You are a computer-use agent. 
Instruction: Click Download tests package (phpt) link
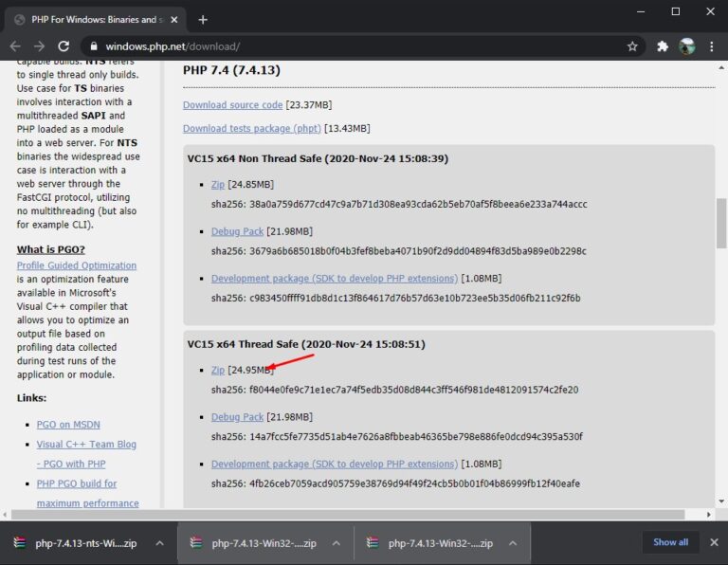(x=251, y=129)
